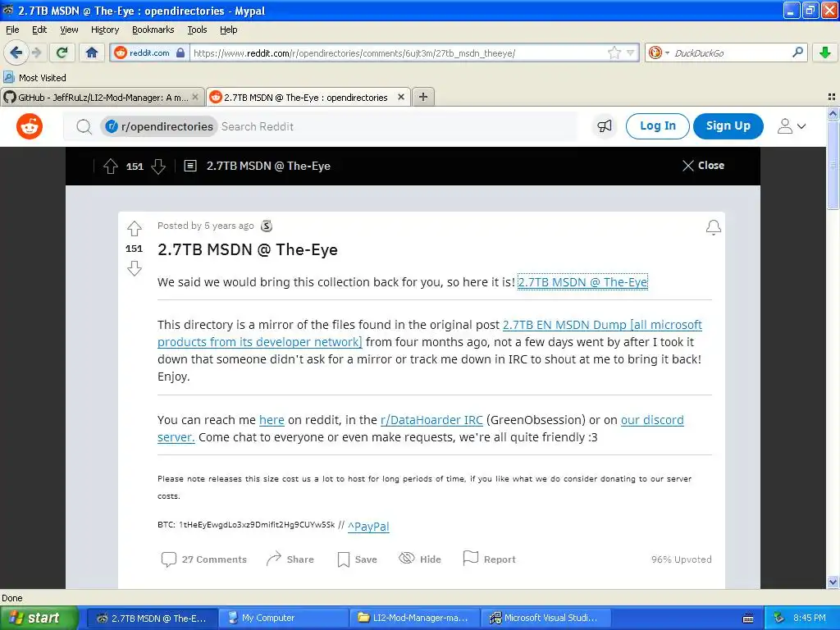Viewport: 840px width, 630px height.
Task: Open the File menu
Action: click(x=12, y=30)
